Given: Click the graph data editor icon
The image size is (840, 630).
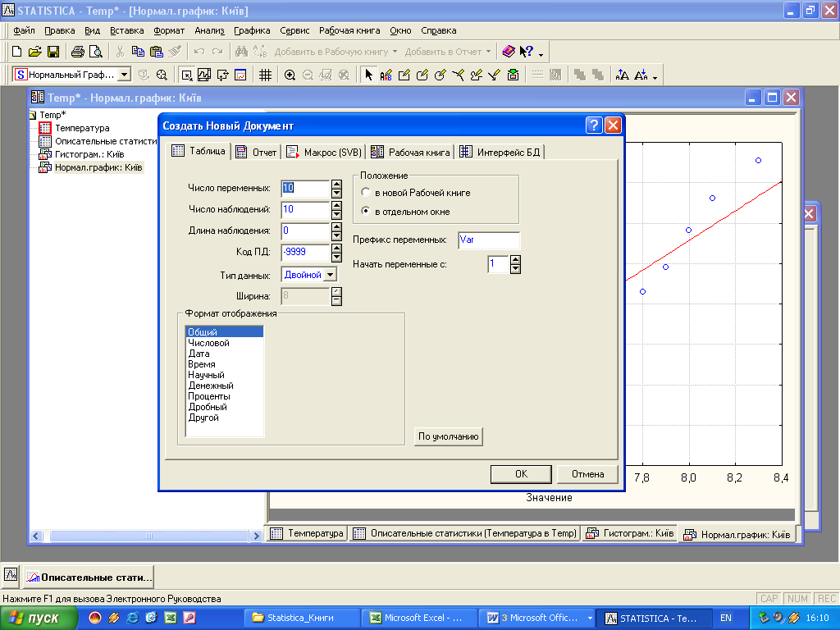Looking at the screenshot, I should [241, 75].
